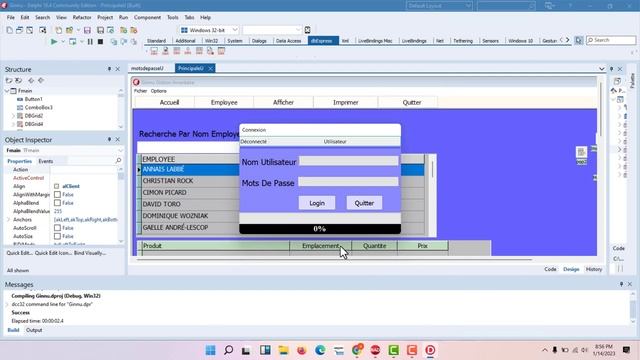Toggle the AlignWithMargins False checkbox
Image resolution: width=640 pixels, height=360 pixels.
tap(57, 194)
